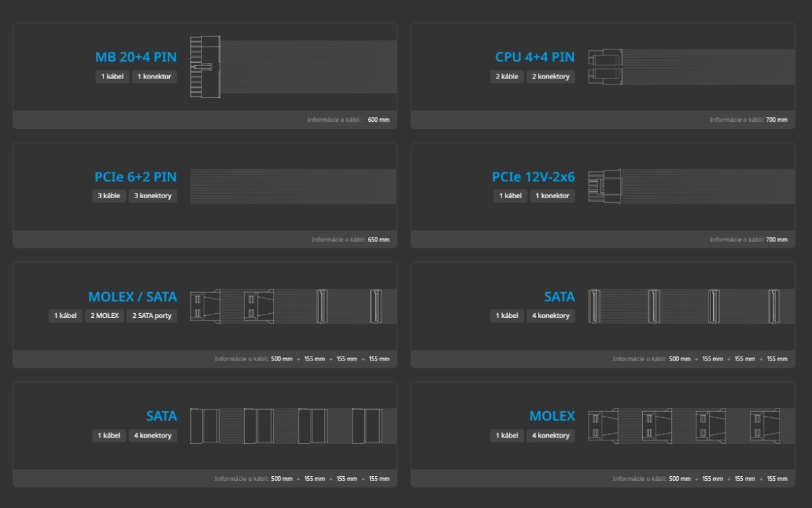Click the "3 konektory" badge under PCIe 6+2 PIN

click(x=152, y=196)
